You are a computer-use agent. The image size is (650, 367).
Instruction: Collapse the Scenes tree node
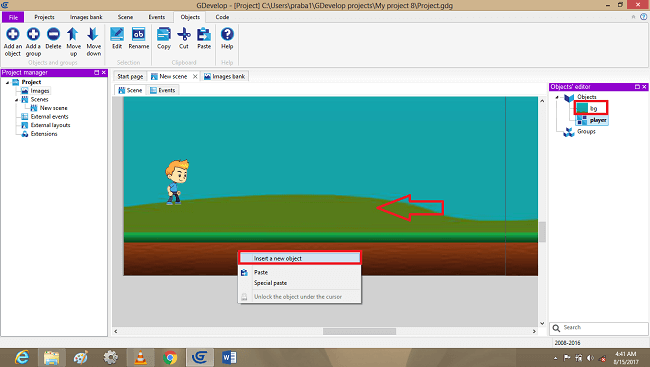coord(17,100)
